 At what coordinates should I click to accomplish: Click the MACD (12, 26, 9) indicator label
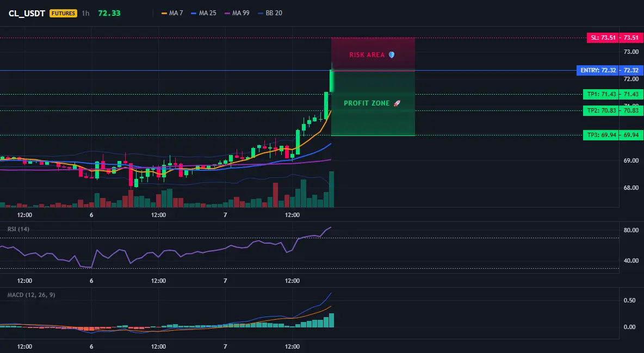point(31,295)
